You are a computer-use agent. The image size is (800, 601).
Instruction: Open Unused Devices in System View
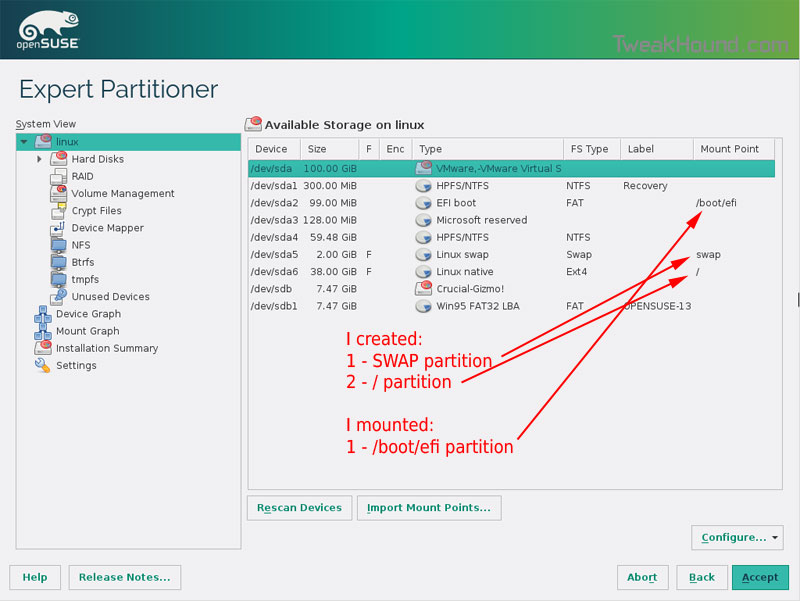[111, 296]
